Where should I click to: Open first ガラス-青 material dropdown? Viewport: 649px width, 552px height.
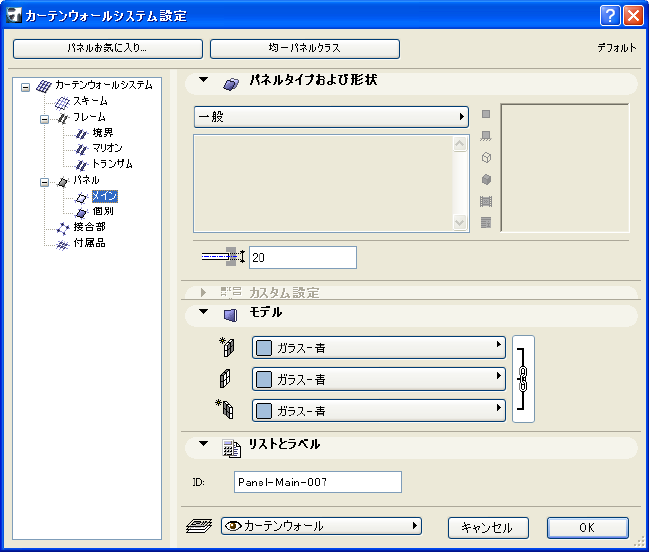(379, 348)
